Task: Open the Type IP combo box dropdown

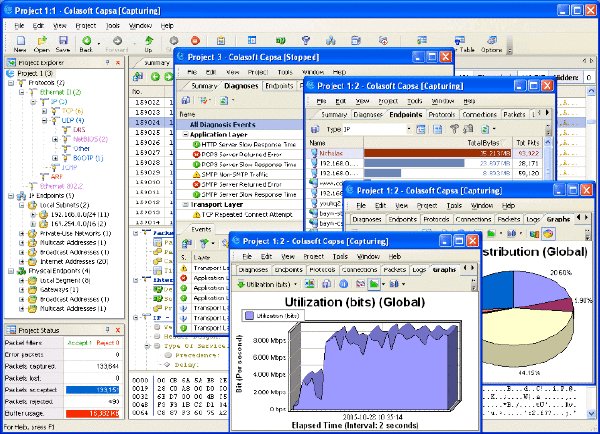Action: point(409,129)
